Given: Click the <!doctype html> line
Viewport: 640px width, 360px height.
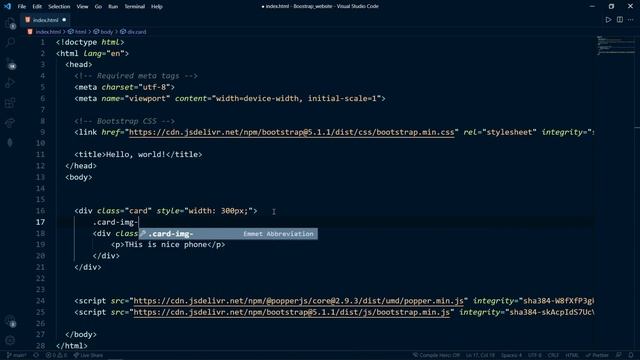Looking at the screenshot, I should 90,42.
